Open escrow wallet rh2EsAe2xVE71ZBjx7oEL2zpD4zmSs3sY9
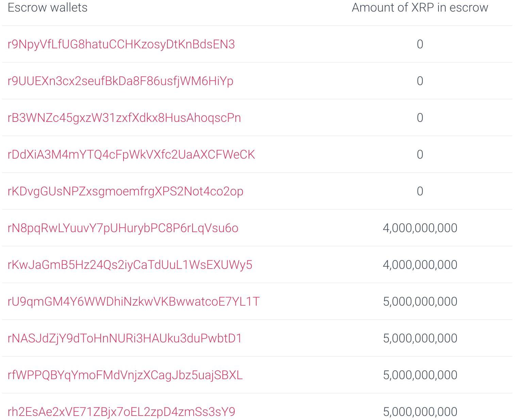 tap(121, 412)
